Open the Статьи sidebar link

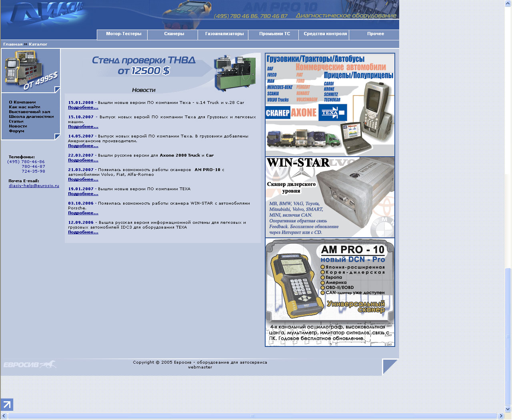coord(16,121)
